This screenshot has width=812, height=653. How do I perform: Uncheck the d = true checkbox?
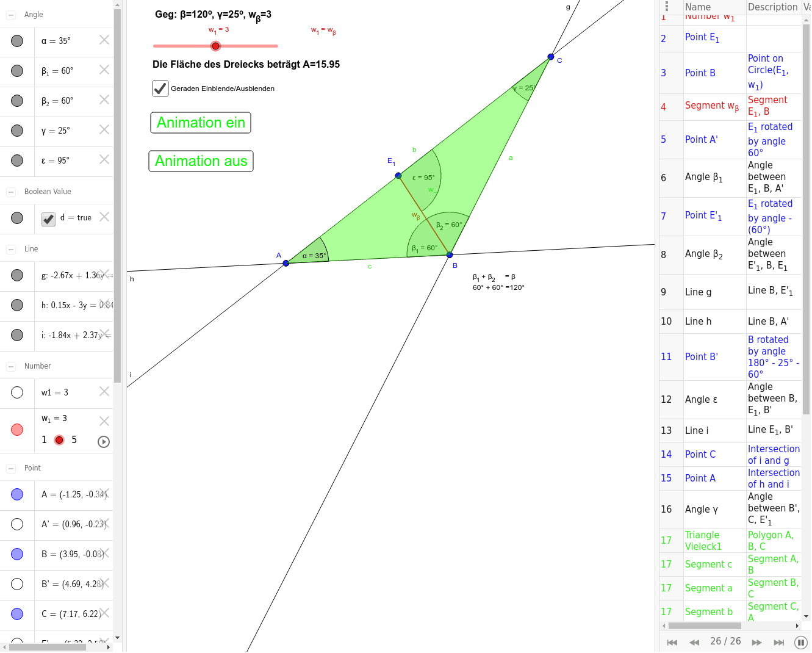[x=49, y=219]
